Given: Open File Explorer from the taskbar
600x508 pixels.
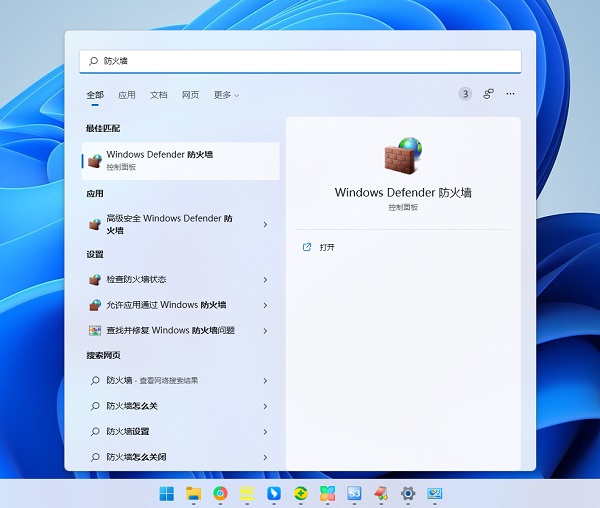Looking at the screenshot, I should [193, 493].
